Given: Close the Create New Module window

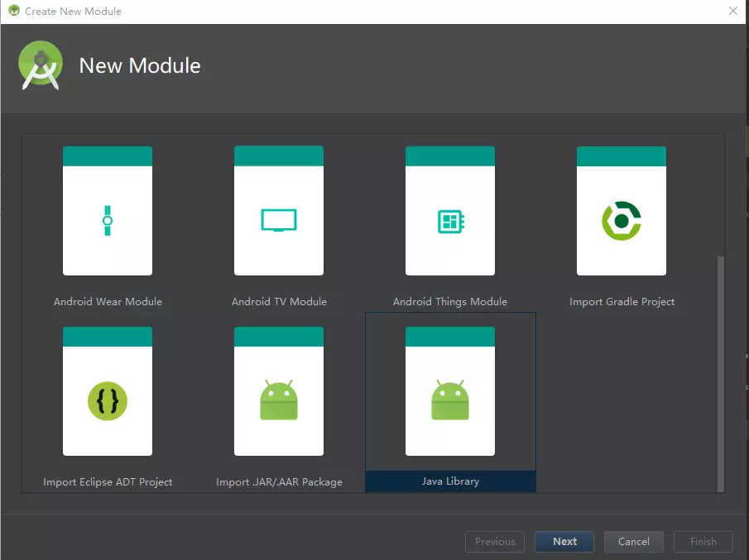Looking at the screenshot, I should [x=733, y=11].
